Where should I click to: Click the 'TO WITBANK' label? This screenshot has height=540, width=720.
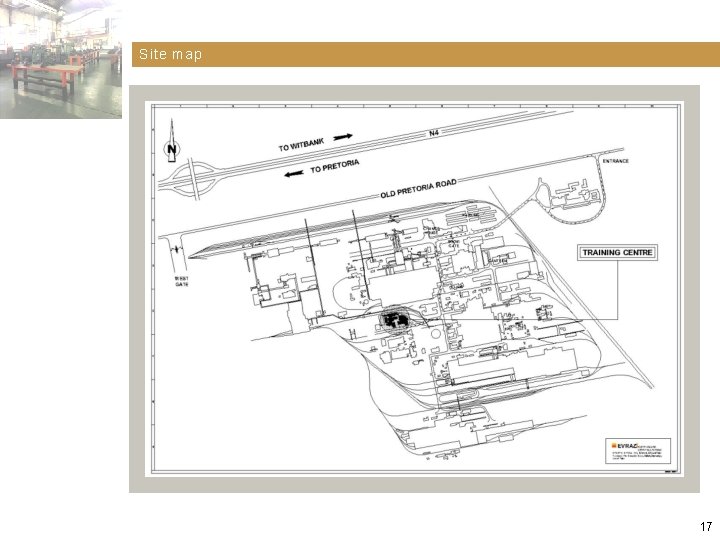click(301, 144)
